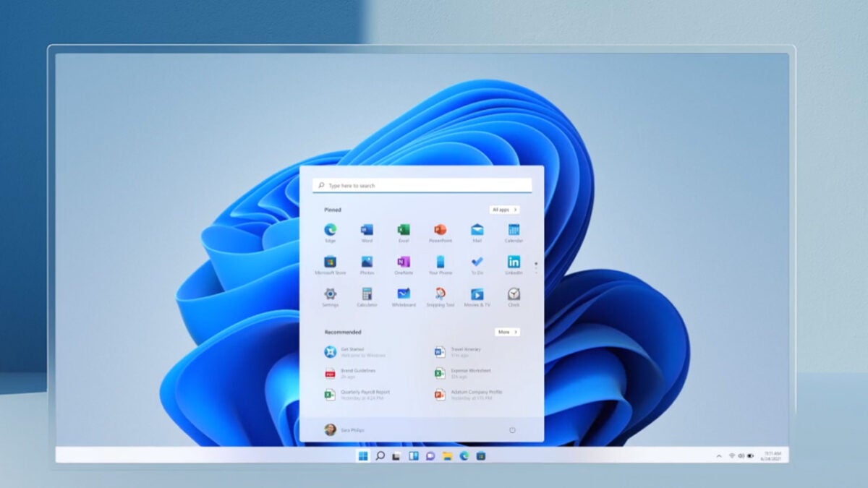Open the Clock pinned app

pos(514,296)
